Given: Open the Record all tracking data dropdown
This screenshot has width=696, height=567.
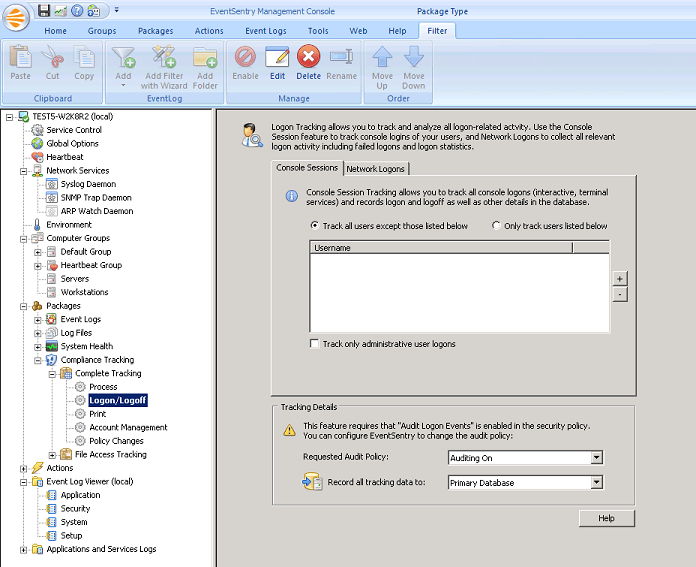Looking at the screenshot, I should tap(597, 483).
